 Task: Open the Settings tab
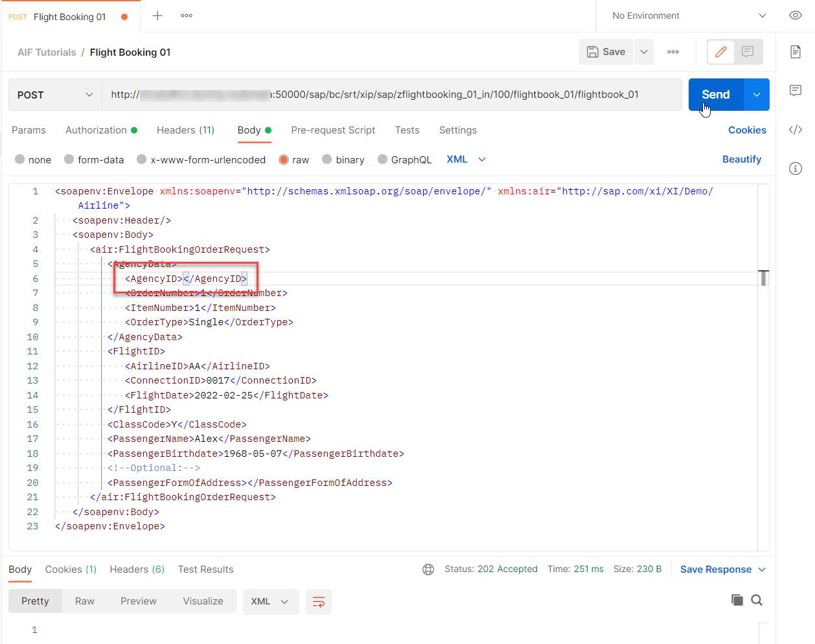[458, 130]
